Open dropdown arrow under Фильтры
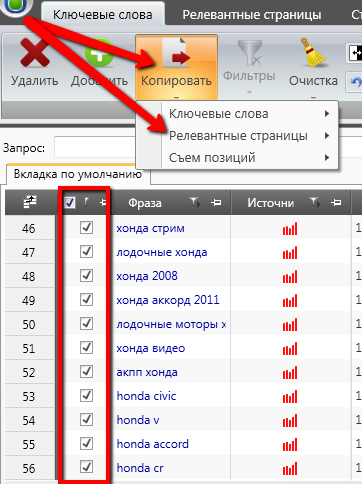The height and width of the screenshot is (484, 362). click(x=250, y=92)
